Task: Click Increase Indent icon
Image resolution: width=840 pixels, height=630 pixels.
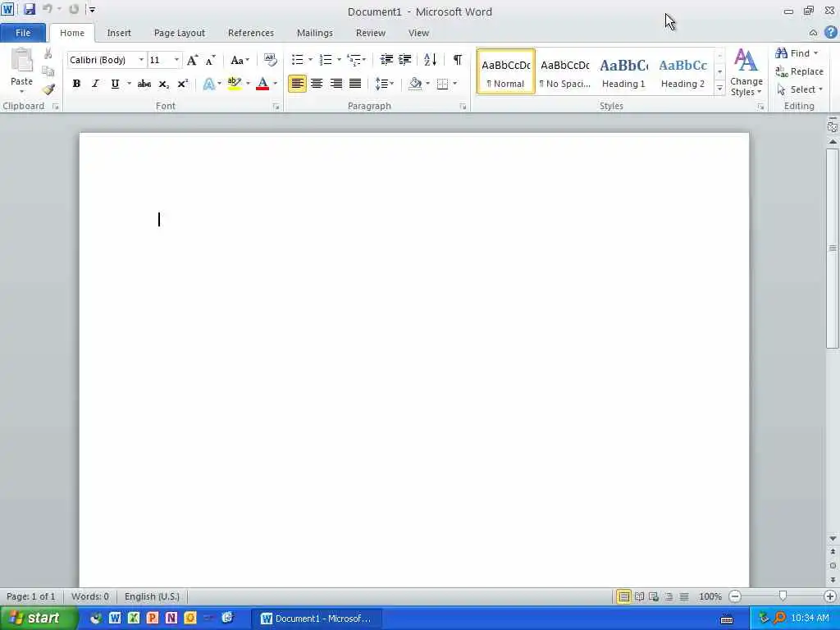Action: tap(405, 59)
